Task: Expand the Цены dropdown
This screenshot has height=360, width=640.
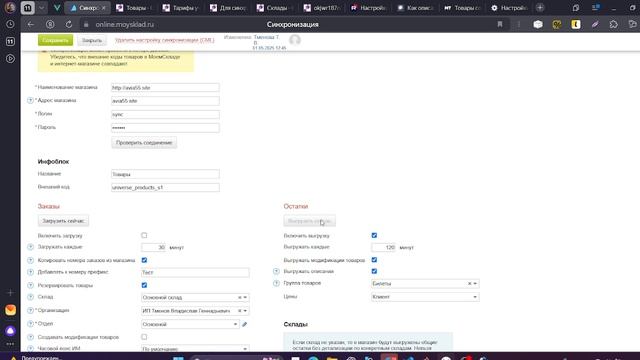Action: coord(475,297)
